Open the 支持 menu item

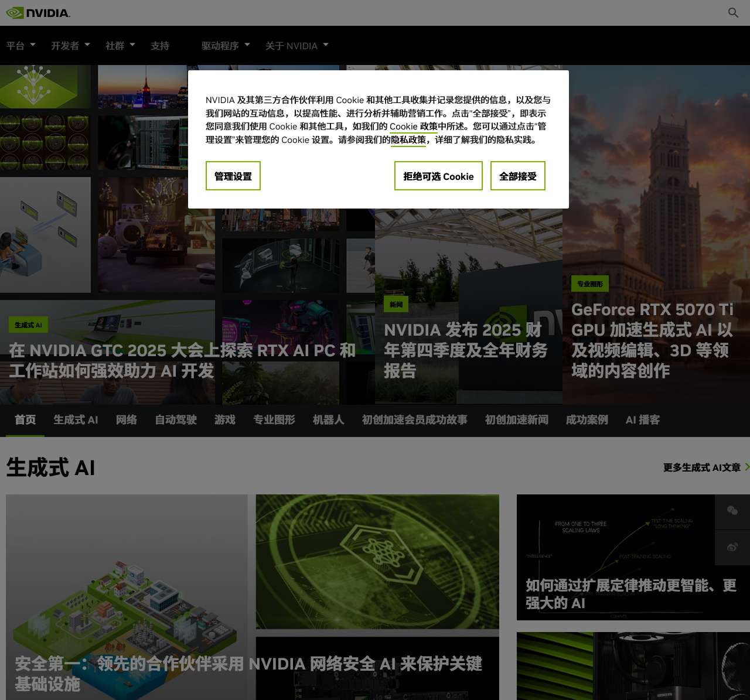coord(160,46)
